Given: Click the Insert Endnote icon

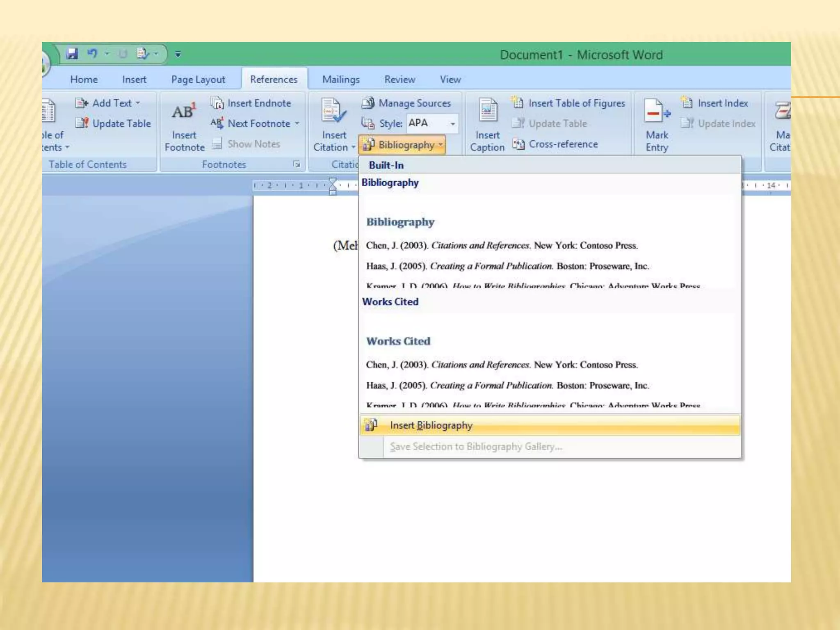Looking at the screenshot, I should (217, 103).
